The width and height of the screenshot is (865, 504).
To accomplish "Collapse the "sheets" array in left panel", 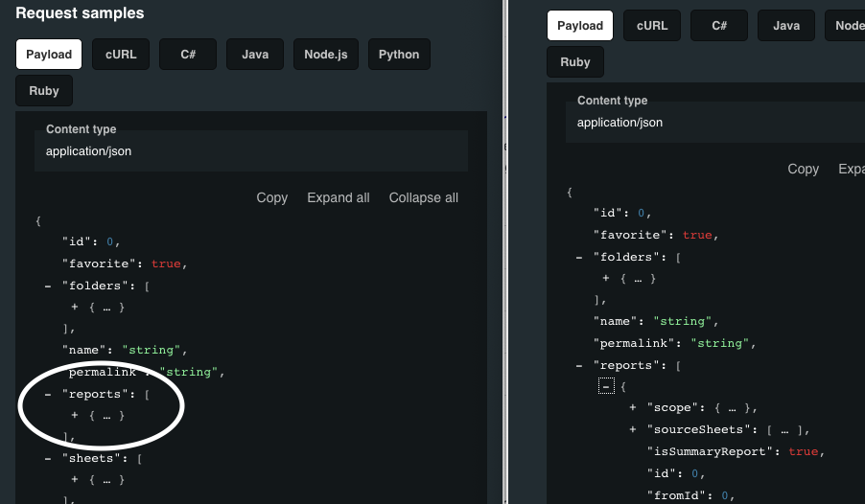I will 48,459.
